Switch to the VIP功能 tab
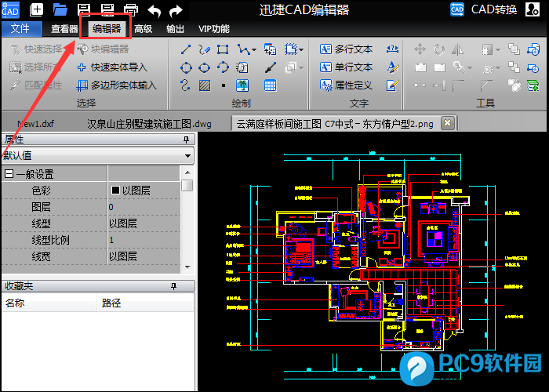 [214, 29]
